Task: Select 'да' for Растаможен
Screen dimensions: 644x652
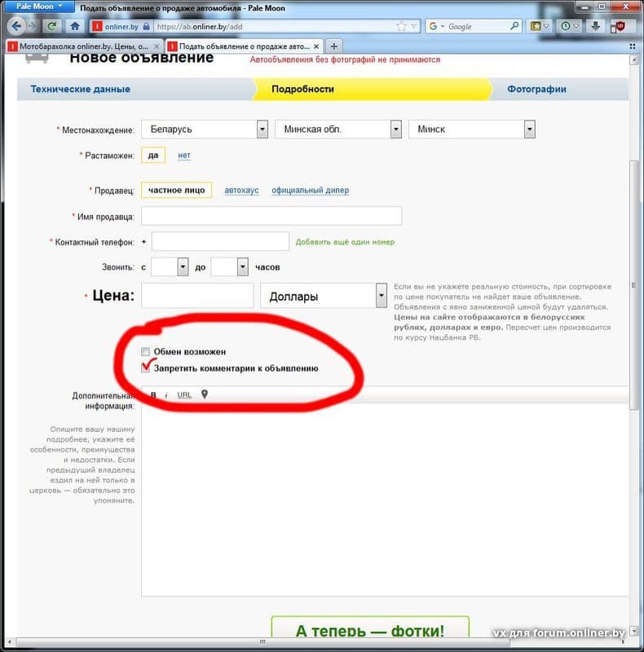Action: [x=153, y=155]
